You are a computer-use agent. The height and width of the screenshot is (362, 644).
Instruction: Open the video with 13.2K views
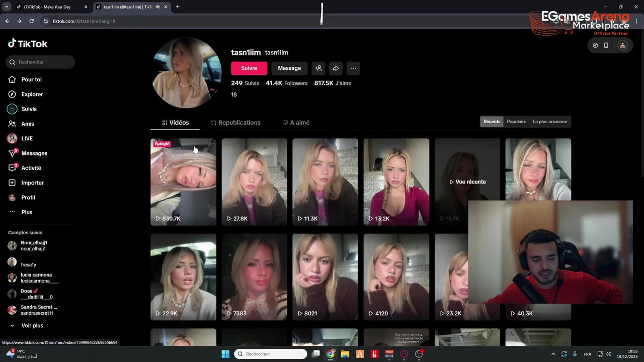click(396, 182)
